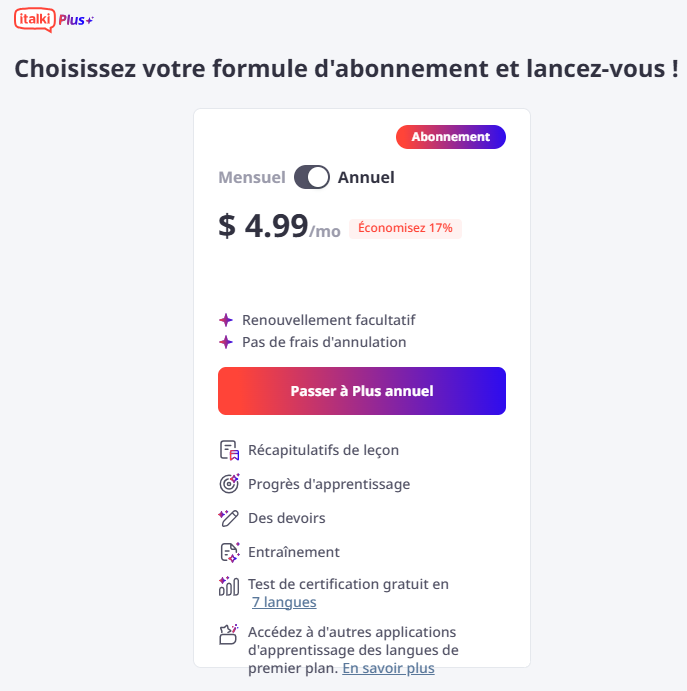Click the other learning apps icon
This screenshot has height=691, width=687.
pyautogui.click(x=229, y=634)
